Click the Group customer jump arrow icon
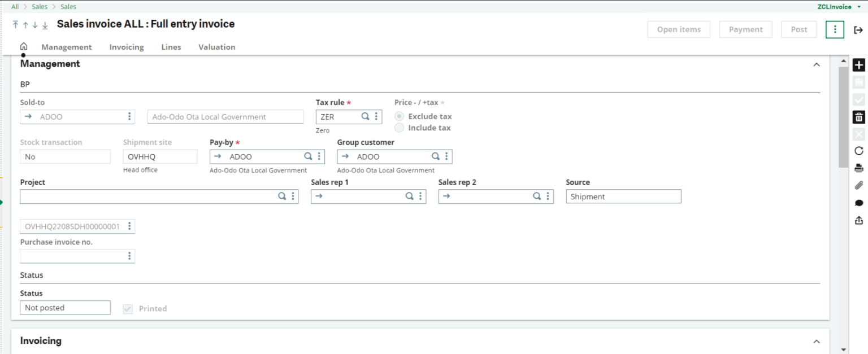868x354 pixels. coord(346,156)
